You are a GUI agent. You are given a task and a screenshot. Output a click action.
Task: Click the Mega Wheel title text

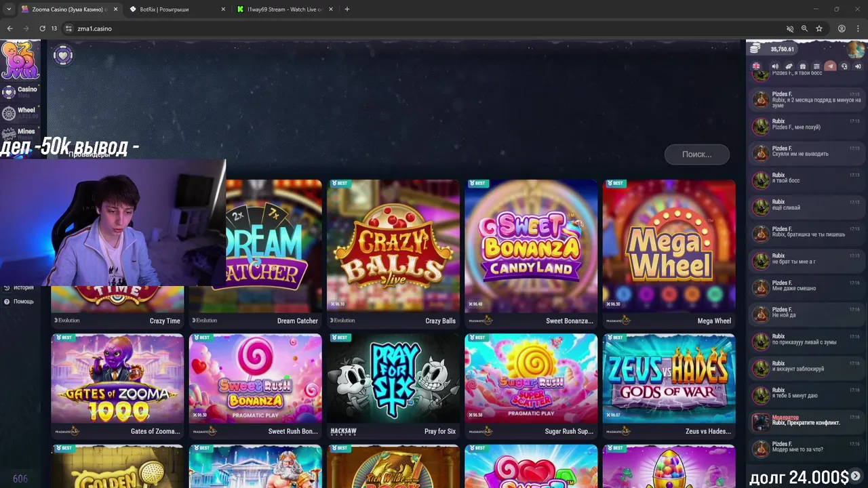[x=714, y=321]
